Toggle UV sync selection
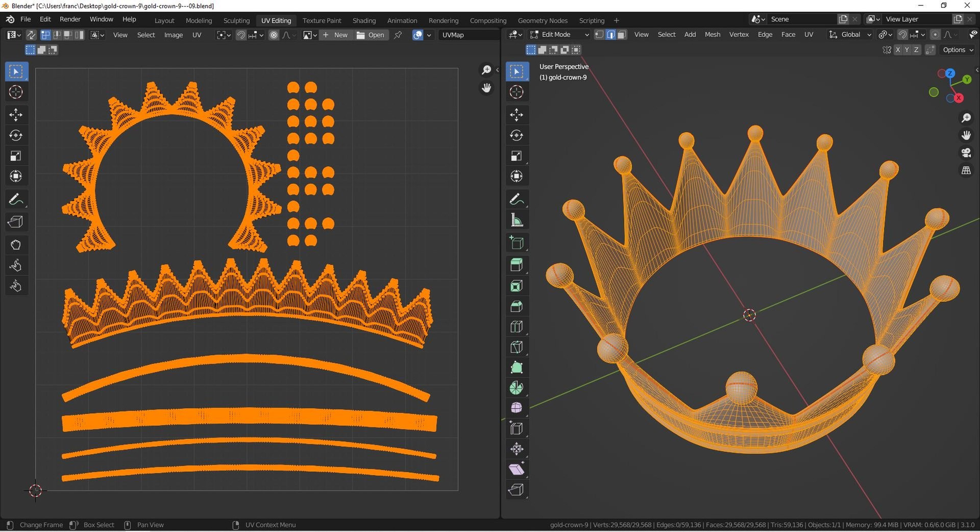Image resolution: width=980 pixels, height=532 pixels. 31,35
